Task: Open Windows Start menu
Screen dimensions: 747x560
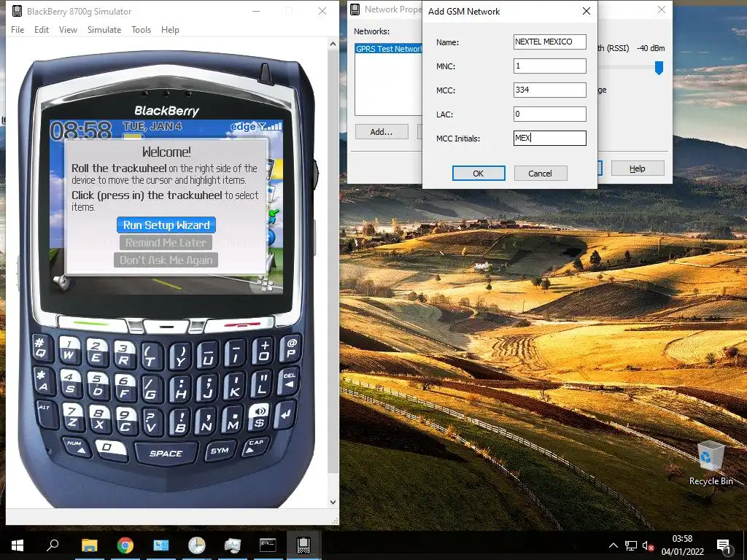Action: point(18,545)
